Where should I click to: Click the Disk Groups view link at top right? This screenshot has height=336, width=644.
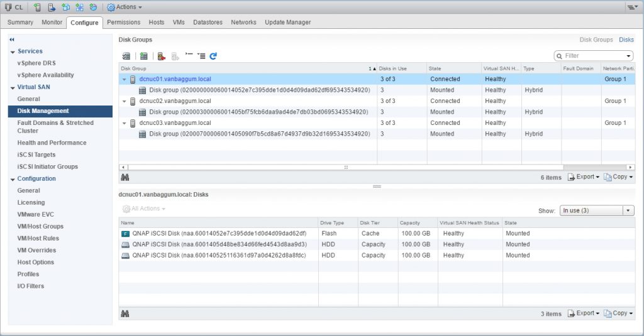coord(596,40)
